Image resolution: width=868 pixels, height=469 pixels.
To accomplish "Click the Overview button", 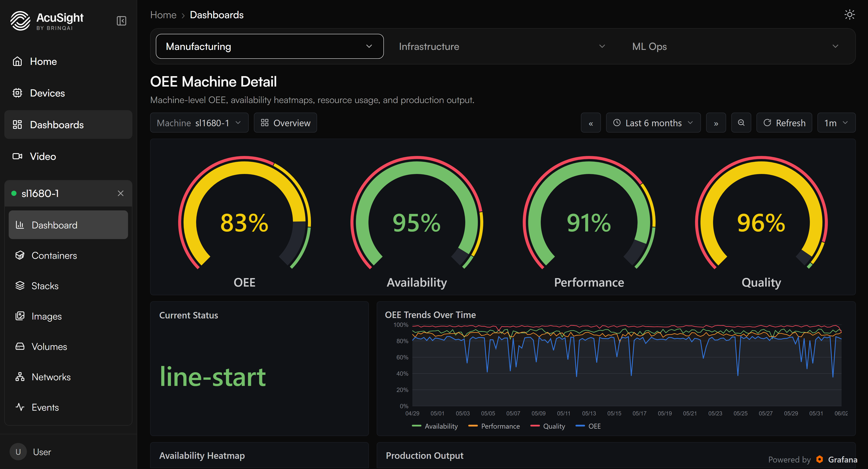I will point(285,123).
